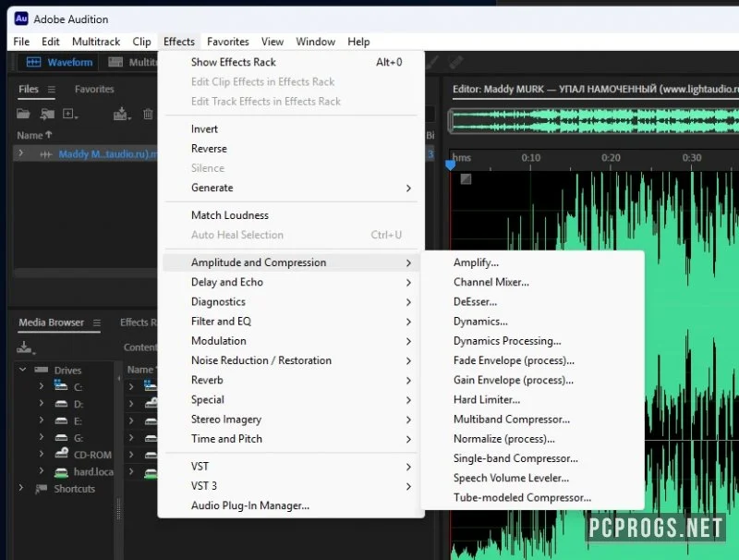739x560 pixels.
Task: Click the Import File icon in Files panel
Action: (x=47, y=114)
